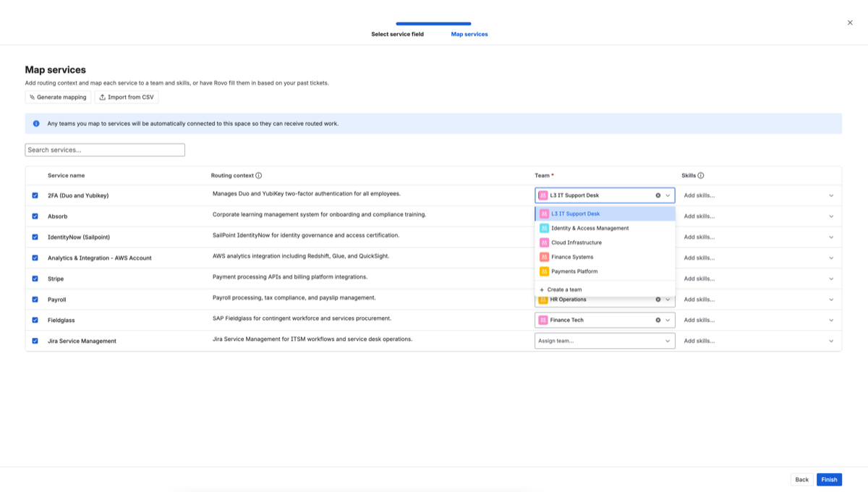
Task: Click the Stripe service name
Action: pos(56,279)
